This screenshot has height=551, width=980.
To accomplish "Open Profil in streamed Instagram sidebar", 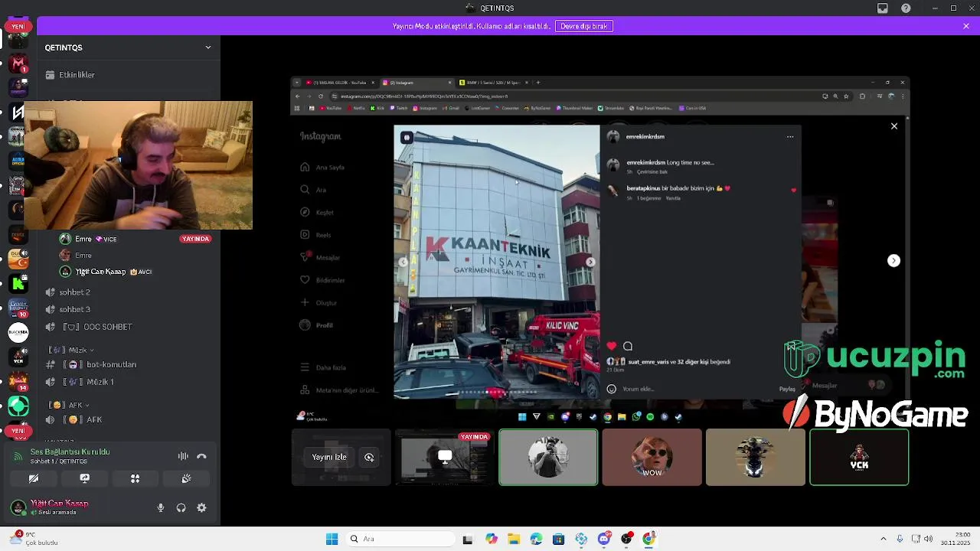I will pos(317,325).
